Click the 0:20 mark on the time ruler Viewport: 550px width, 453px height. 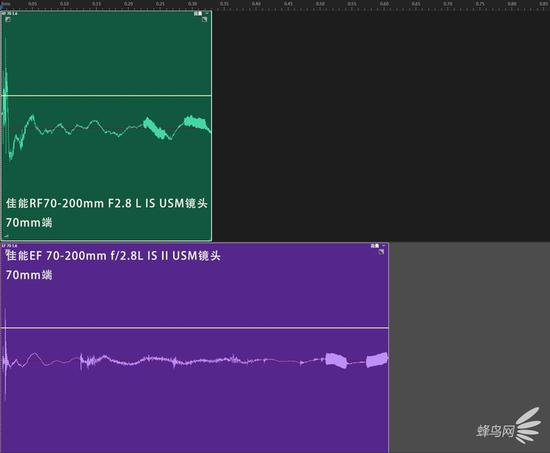pos(128,4)
